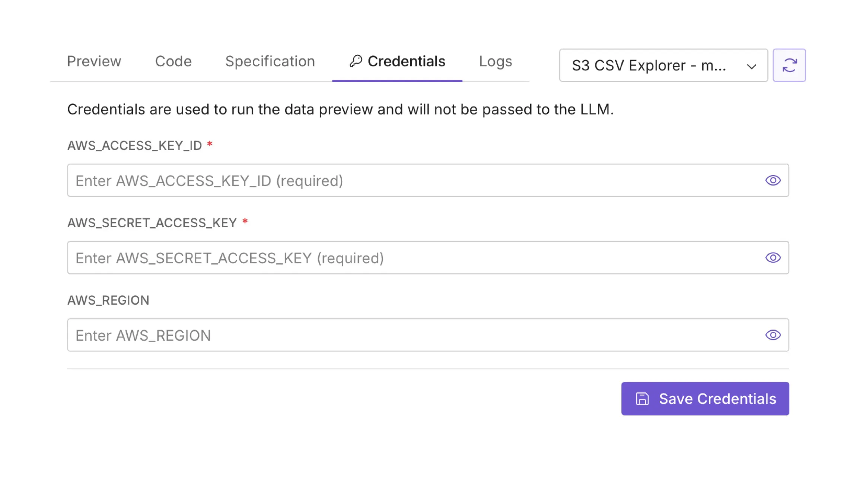Click the refresh icon beside the dropdown
The width and height of the screenshot is (860, 504).
(x=789, y=65)
